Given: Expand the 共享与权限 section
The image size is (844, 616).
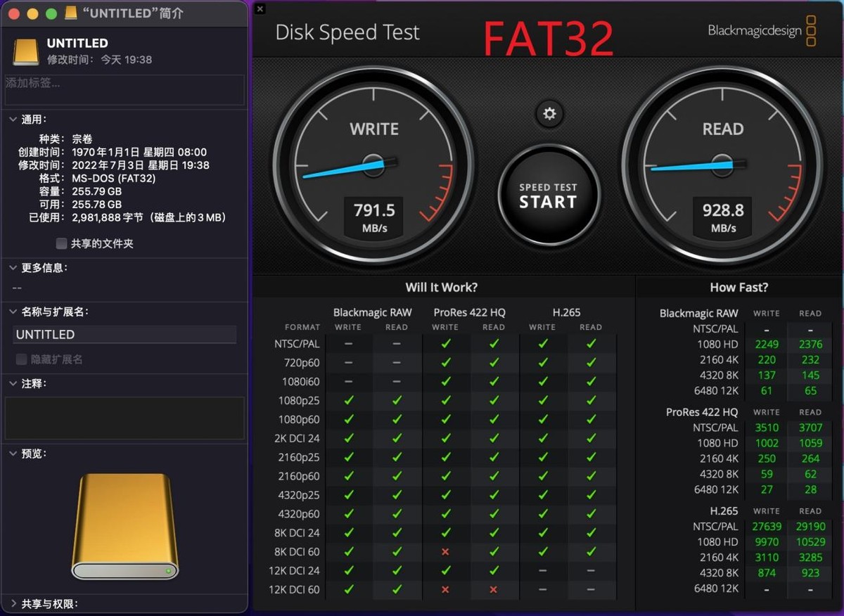Looking at the screenshot, I should point(12,604).
